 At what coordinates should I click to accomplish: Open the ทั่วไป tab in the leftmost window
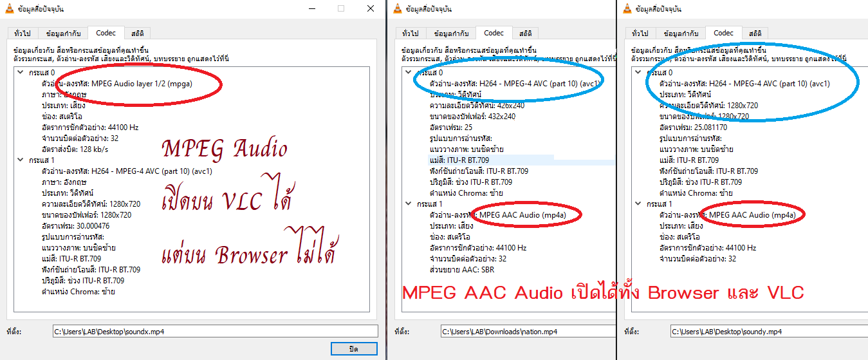click(21, 33)
